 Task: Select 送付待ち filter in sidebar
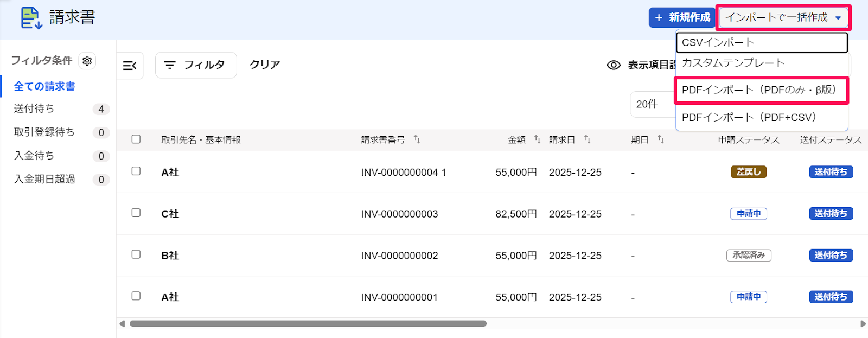point(34,109)
